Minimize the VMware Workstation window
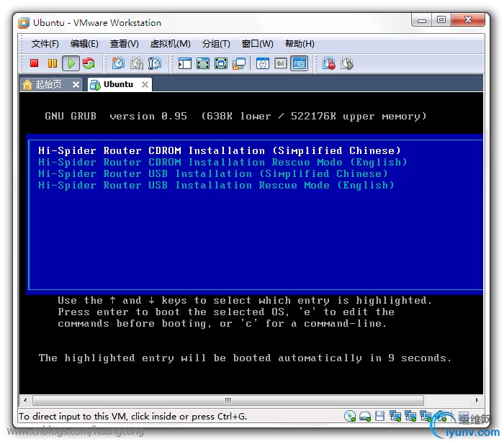This screenshot has width=504, height=444. tap(422, 20)
